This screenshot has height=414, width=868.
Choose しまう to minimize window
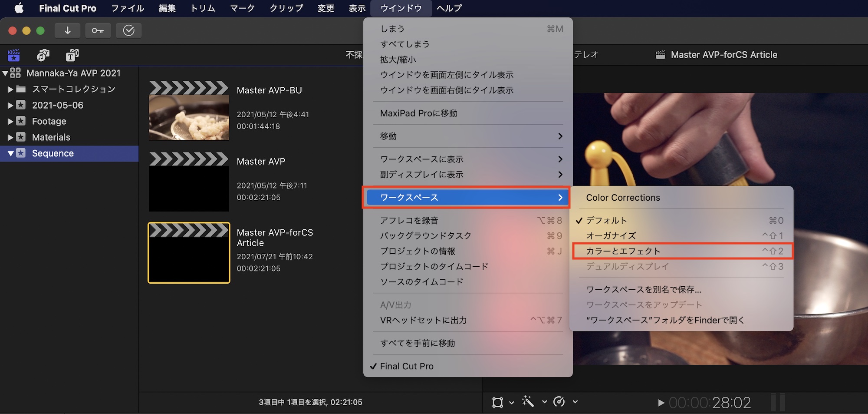click(468, 29)
